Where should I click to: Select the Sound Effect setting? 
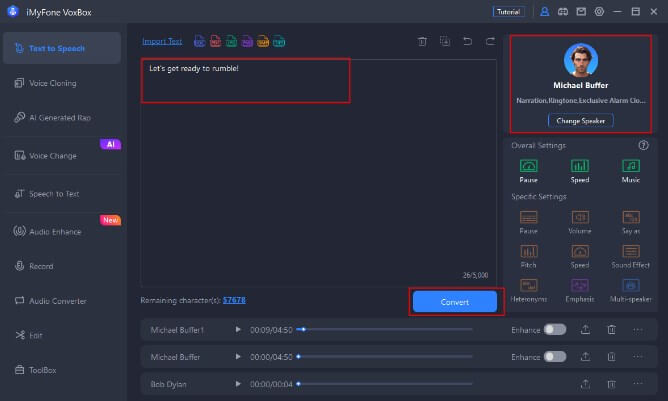tap(631, 256)
